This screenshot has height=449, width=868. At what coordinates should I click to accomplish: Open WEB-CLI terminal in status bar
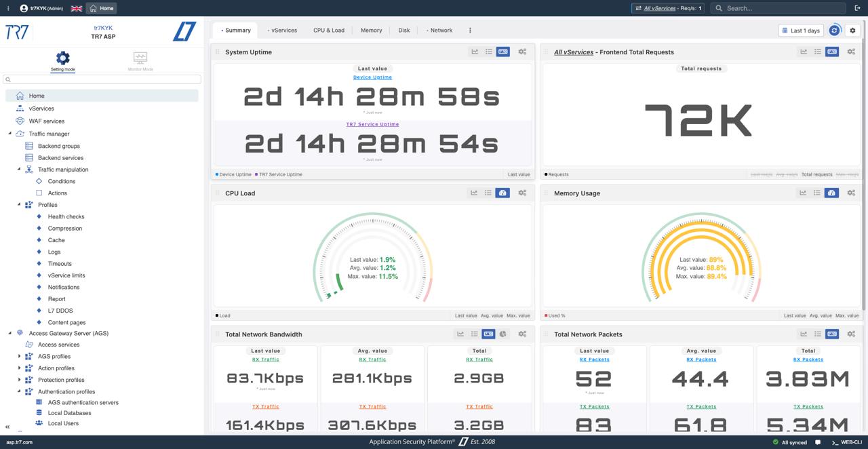pos(846,442)
